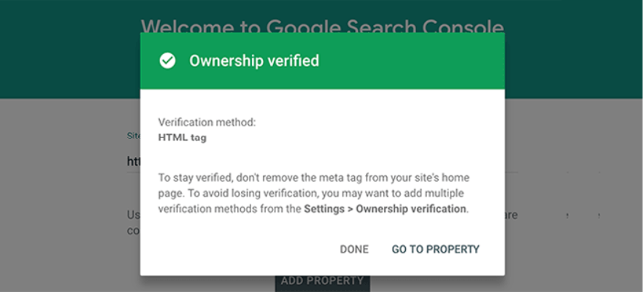The width and height of the screenshot is (644, 292).
Task: Click the ADD PROPERTY button behind the dialog
Action: pos(322,282)
